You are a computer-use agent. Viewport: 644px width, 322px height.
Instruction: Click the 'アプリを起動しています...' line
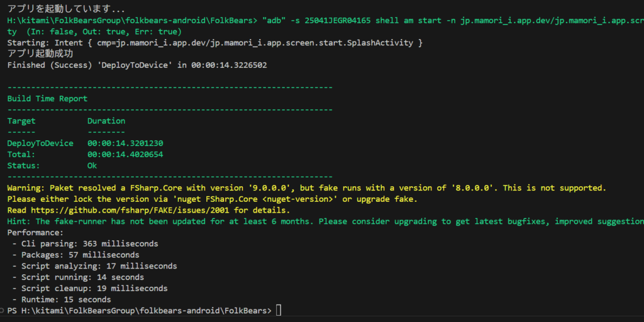pos(66,9)
